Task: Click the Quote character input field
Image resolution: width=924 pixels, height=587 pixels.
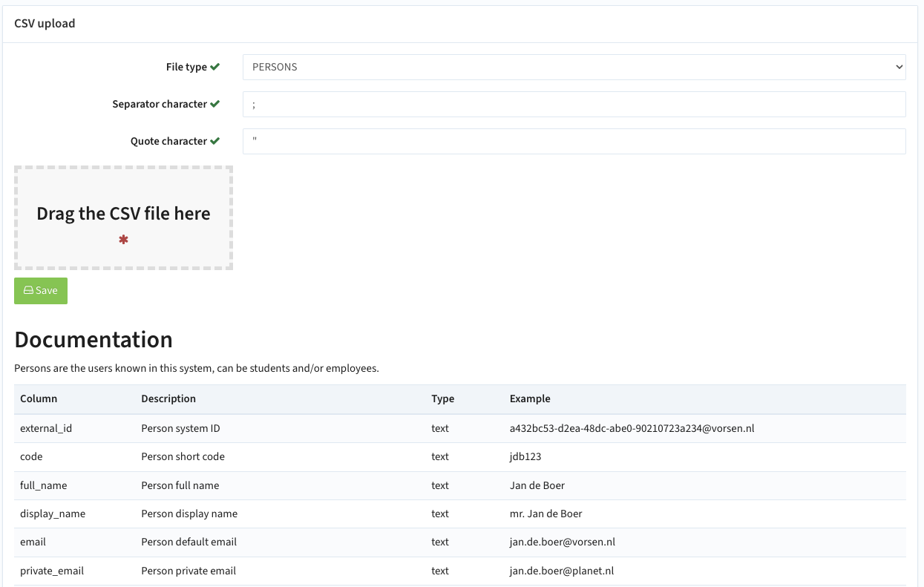Action: pyautogui.click(x=574, y=141)
